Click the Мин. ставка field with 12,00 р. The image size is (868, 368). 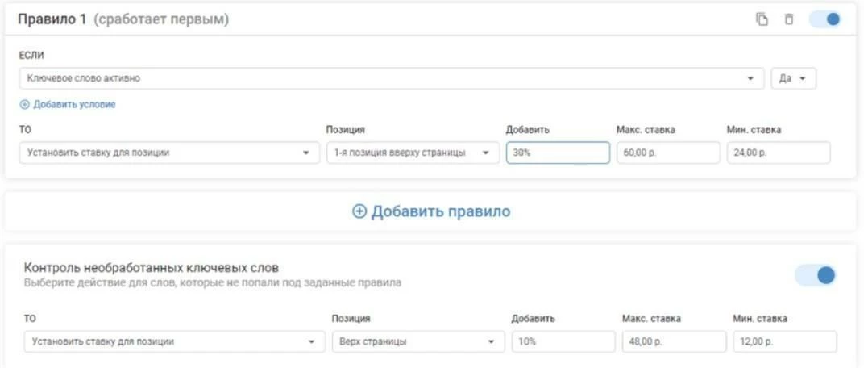point(786,342)
